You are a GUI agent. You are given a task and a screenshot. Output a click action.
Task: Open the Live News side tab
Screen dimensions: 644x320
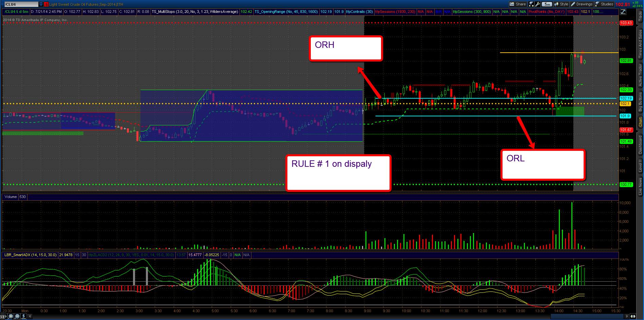(640, 186)
